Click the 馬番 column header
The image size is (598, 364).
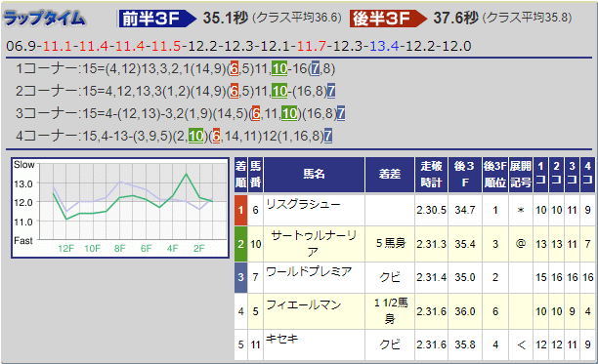pyautogui.click(x=256, y=175)
